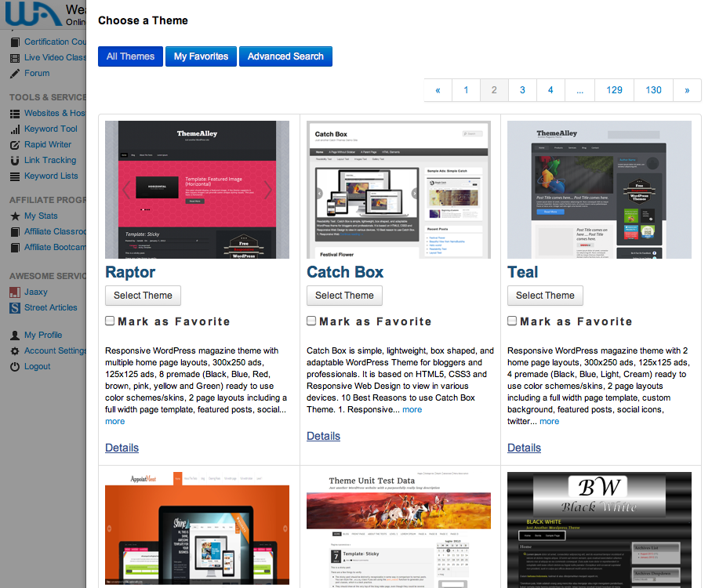This screenshot has height=588, width=712.
Task: Click the Street Articles S icon
Action: click(15, 308)
